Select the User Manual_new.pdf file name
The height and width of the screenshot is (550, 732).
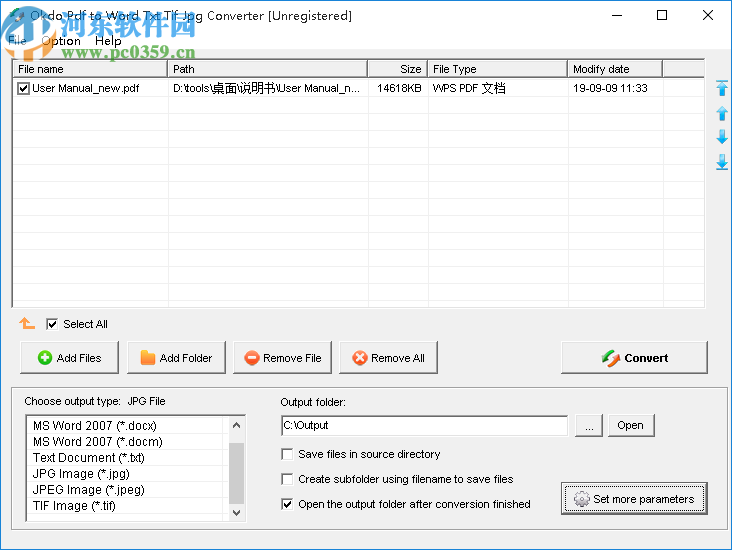click(86, 88)
